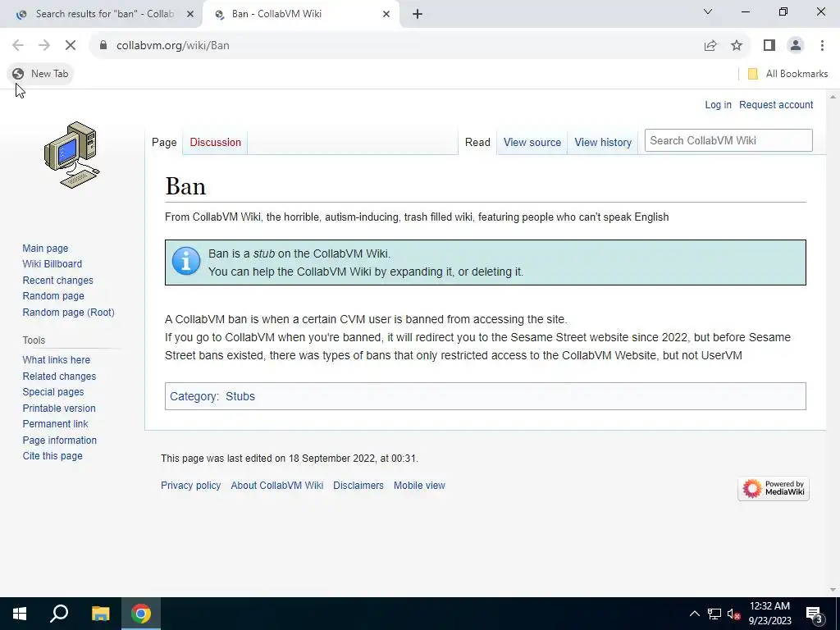Open Printable version
This screenshot has height=630, width=840.
point(59,408)
